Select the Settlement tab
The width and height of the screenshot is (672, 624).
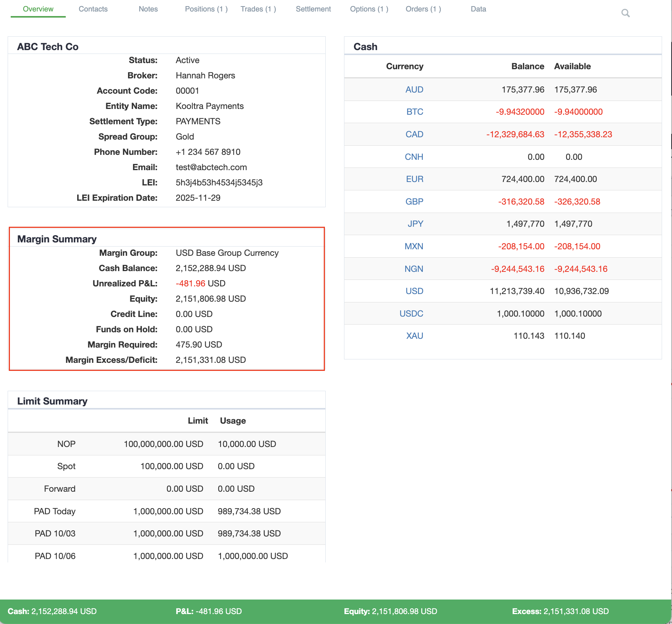pos(313,9)
